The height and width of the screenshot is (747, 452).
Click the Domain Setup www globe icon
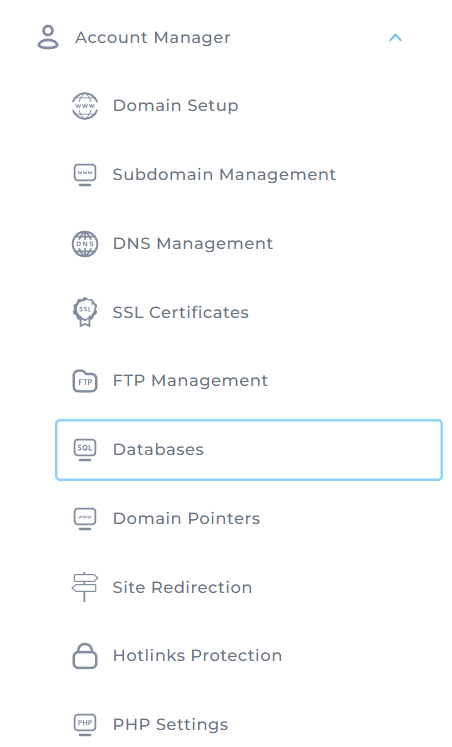coord(85,106)
